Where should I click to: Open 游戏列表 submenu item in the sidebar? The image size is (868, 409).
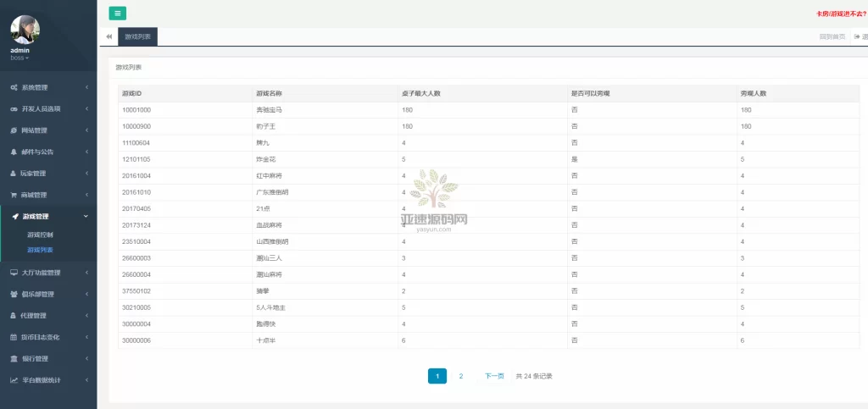click(x=40, y=250)
